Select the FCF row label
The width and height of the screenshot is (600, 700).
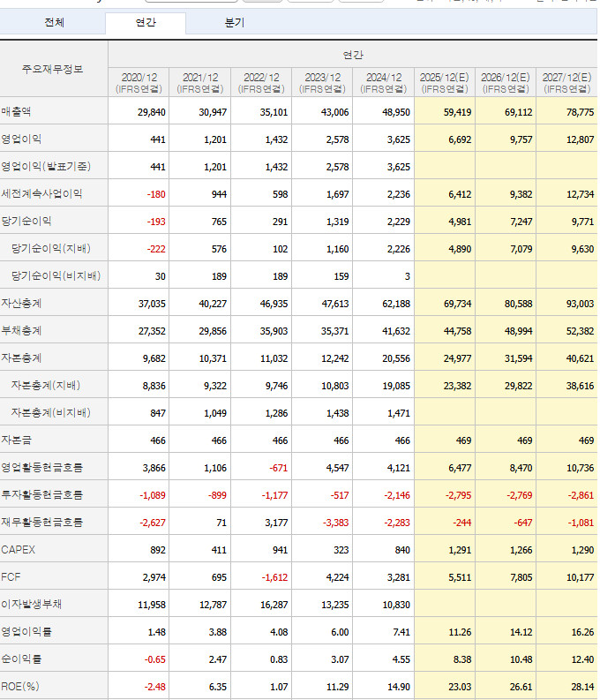pyautogui.click(x=11, y=576)
